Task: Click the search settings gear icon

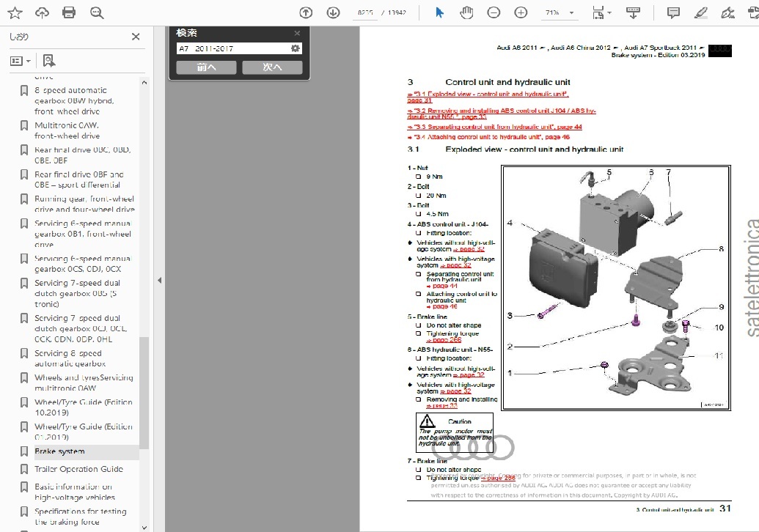Action: (x=296, y=48)
